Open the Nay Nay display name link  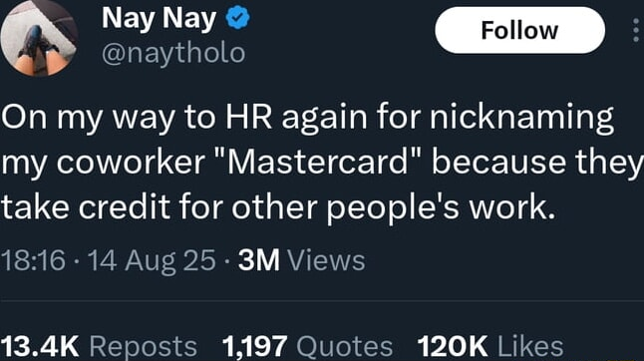[x=159, y=19]
